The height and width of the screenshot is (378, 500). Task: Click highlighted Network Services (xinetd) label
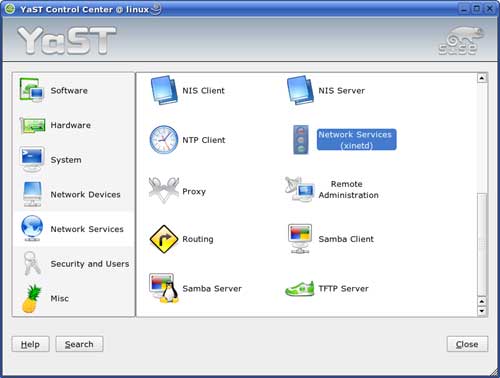point(356,140)
